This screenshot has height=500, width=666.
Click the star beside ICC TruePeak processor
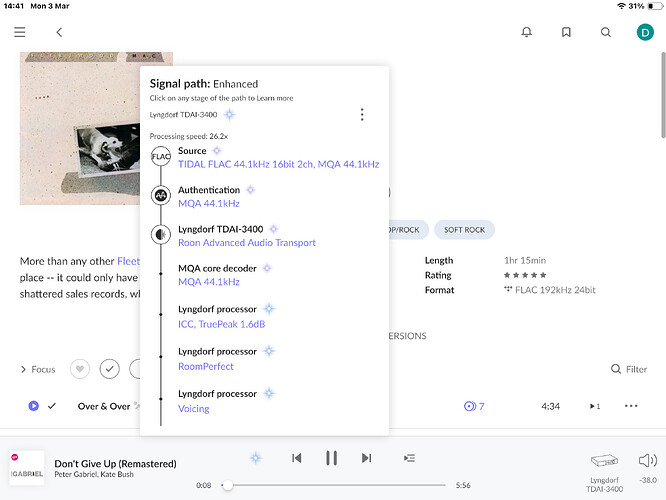point(269,309)
